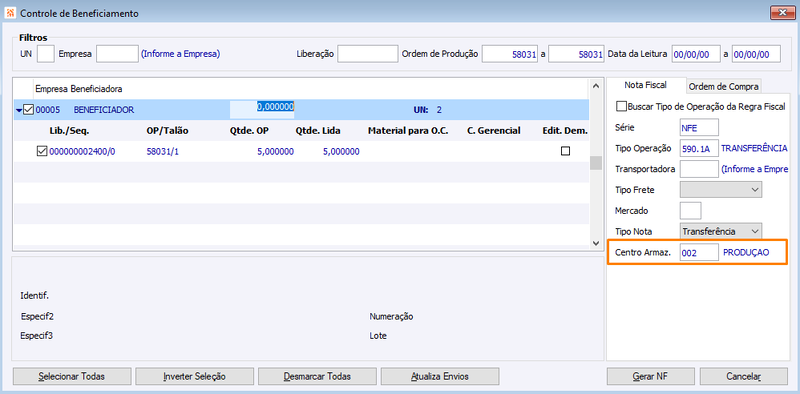The image size is (800, 394).
Task: Focus the Empresa filter field
Action: [117, 54]
